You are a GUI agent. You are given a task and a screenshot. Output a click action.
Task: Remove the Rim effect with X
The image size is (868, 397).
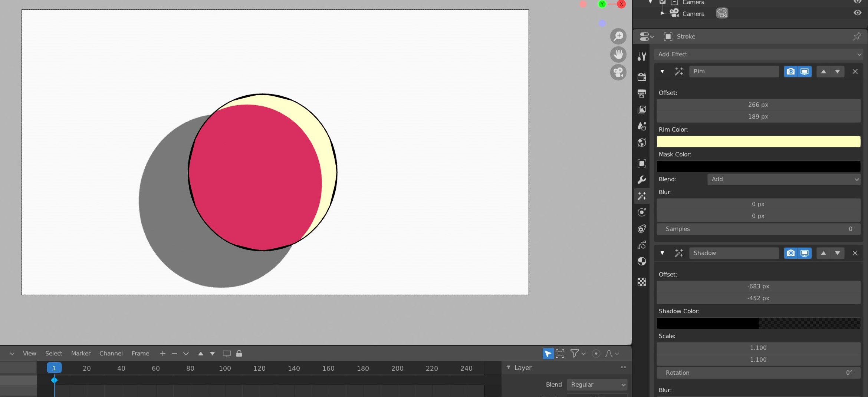tap(855, 72)
